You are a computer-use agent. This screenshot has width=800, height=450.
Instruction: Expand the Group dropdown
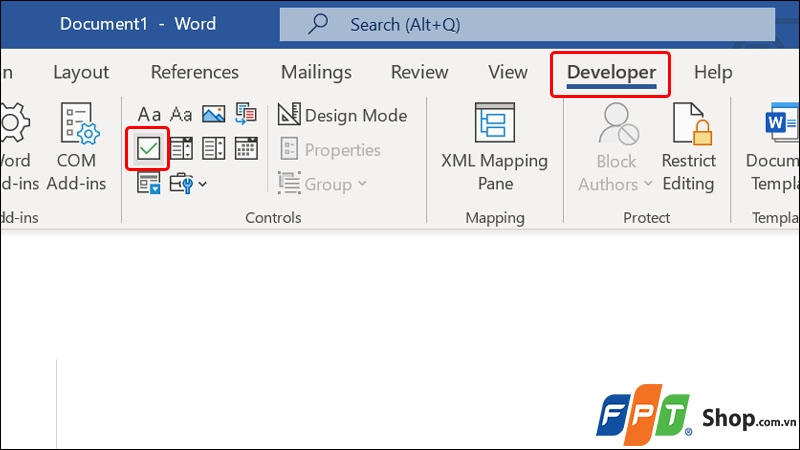point(322,184)
